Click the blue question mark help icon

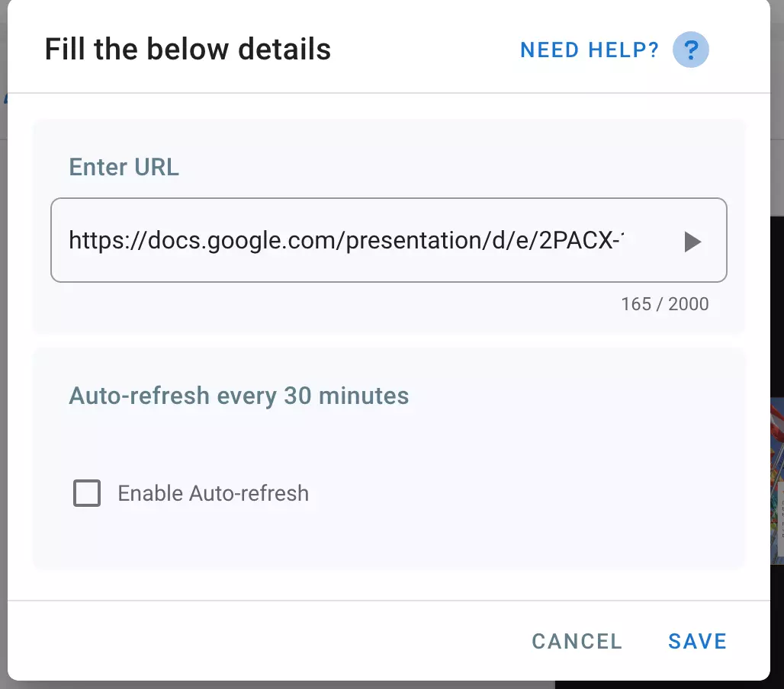691,51
